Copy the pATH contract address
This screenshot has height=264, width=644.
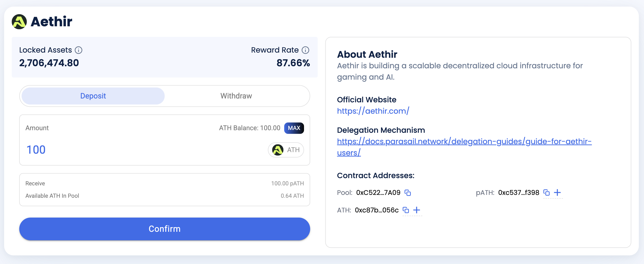pyautogui.click(x=546, y=193)
